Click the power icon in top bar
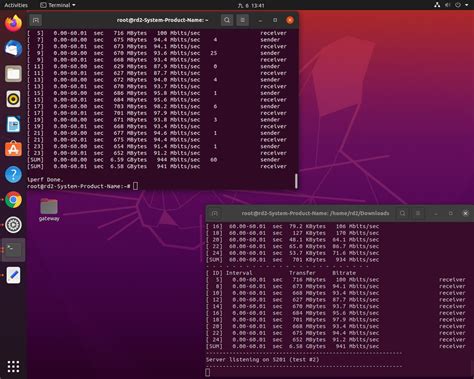 point(458,5)
